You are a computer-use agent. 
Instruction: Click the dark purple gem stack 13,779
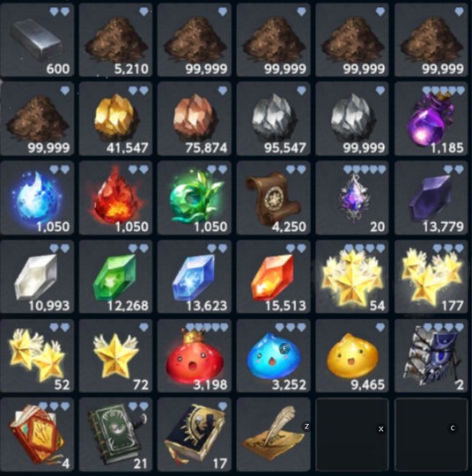(x=431, y=197)
